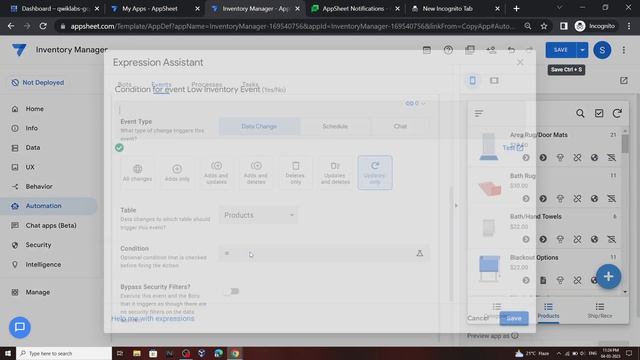Click the blue plus add button
The height and width of the screenshot is (360, 640).
608,276
